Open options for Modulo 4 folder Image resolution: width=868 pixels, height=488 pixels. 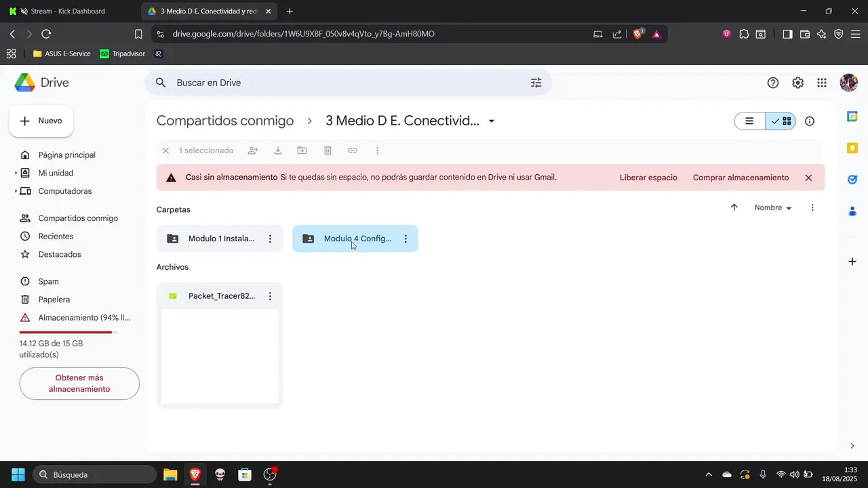click(406, 239)
